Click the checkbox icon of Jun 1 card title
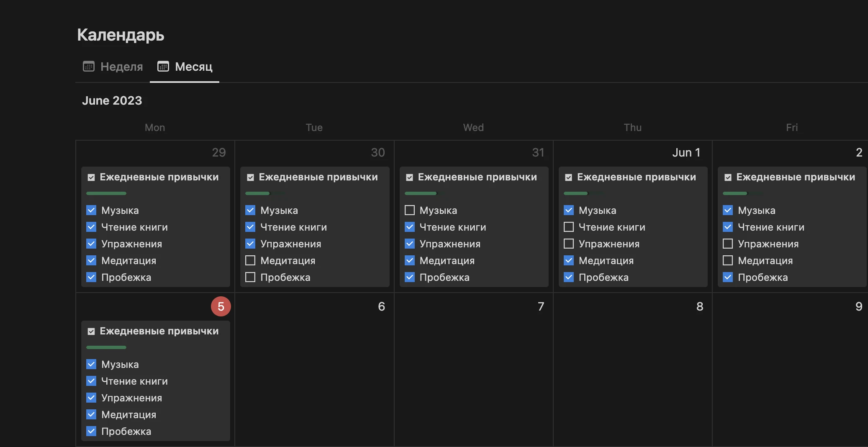This screenshot has height=447, width=868. tap(569, 177)
